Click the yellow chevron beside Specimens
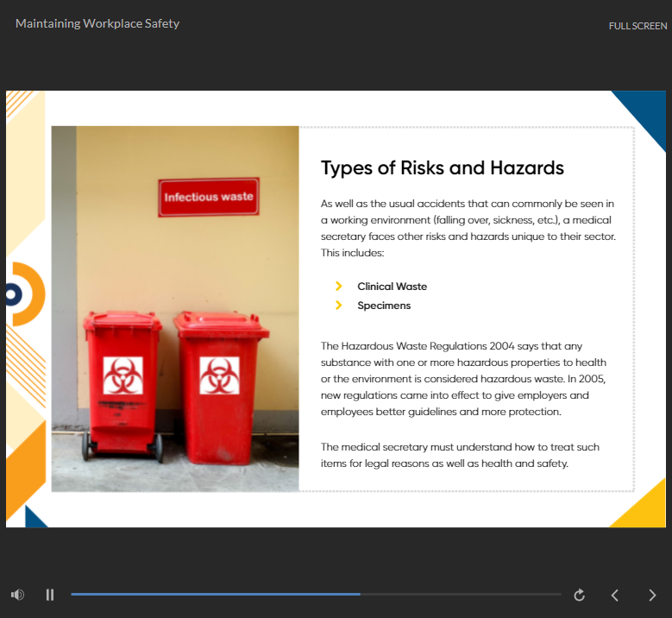 click(339, 305)
